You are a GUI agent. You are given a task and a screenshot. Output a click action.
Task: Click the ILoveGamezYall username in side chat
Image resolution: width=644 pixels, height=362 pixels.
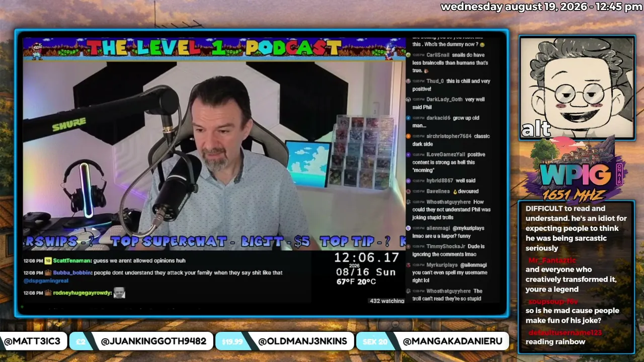click(446, 155)
